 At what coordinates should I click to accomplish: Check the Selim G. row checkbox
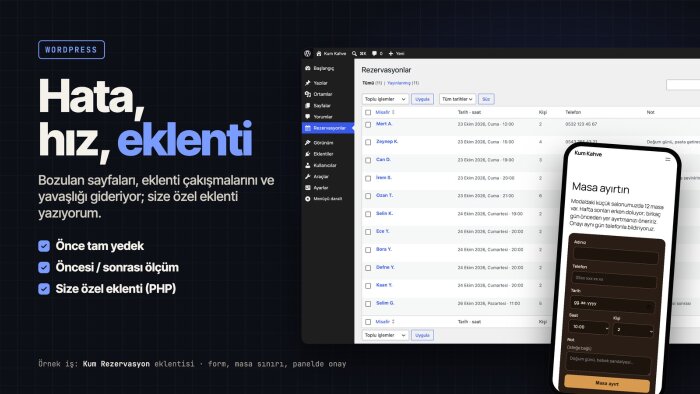click(x=368, y=304)
